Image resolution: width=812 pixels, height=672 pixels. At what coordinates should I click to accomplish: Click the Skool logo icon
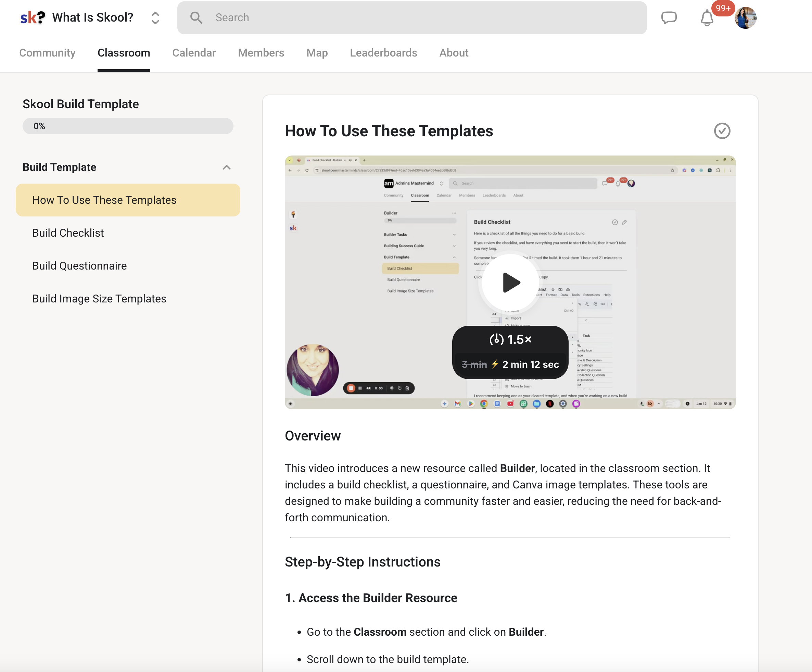point(33,17)
